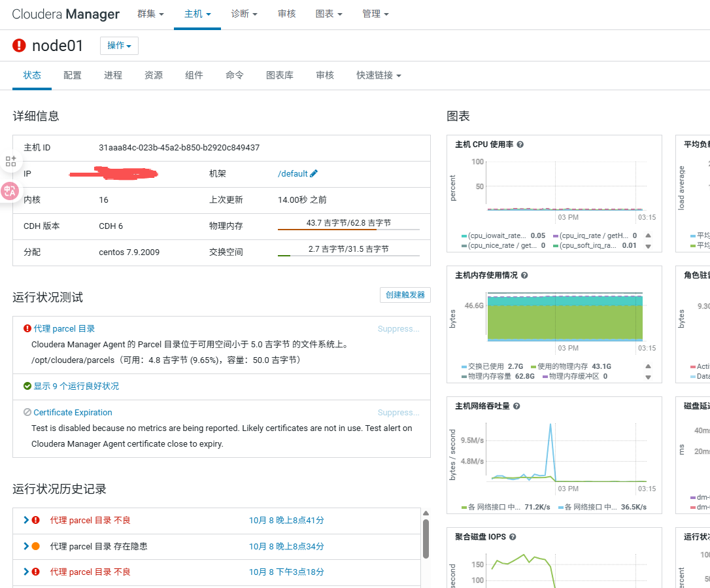The width and height of the screenshot is (710, 588).
Task: Click the 主机 ID value text
Action: (179, 148)
